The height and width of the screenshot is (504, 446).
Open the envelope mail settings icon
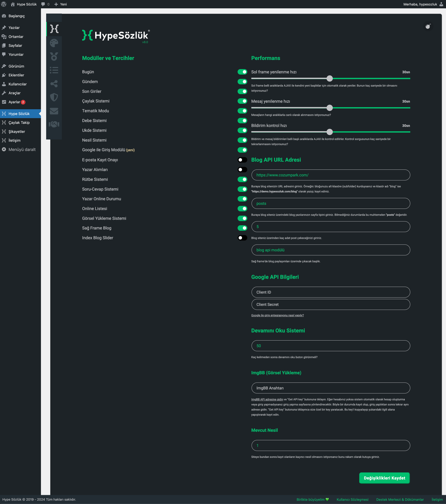click(54, 111)
